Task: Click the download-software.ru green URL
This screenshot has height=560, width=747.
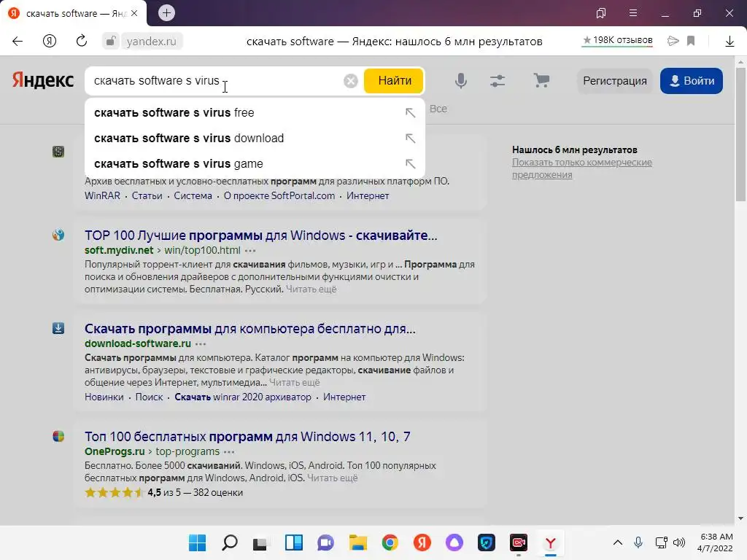Action: (x=138, y=343)
